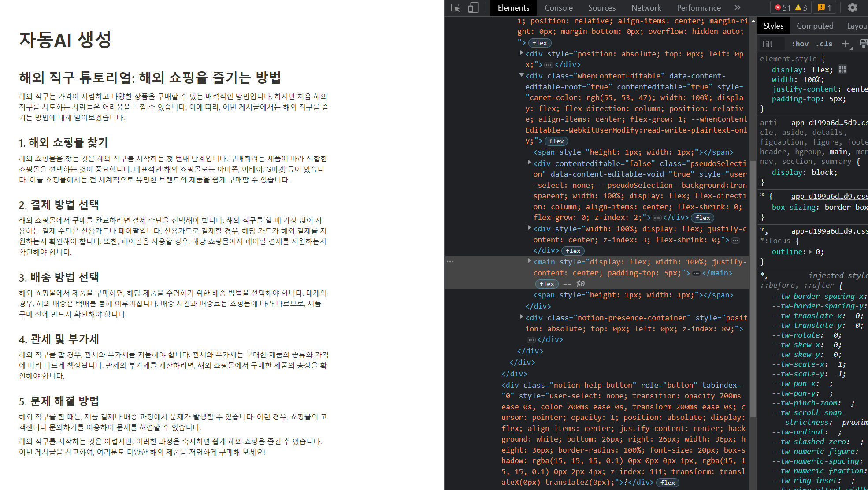Show more DevTools tabs via double chevron
Screen dimensions: 868x490
click(738, 8)
